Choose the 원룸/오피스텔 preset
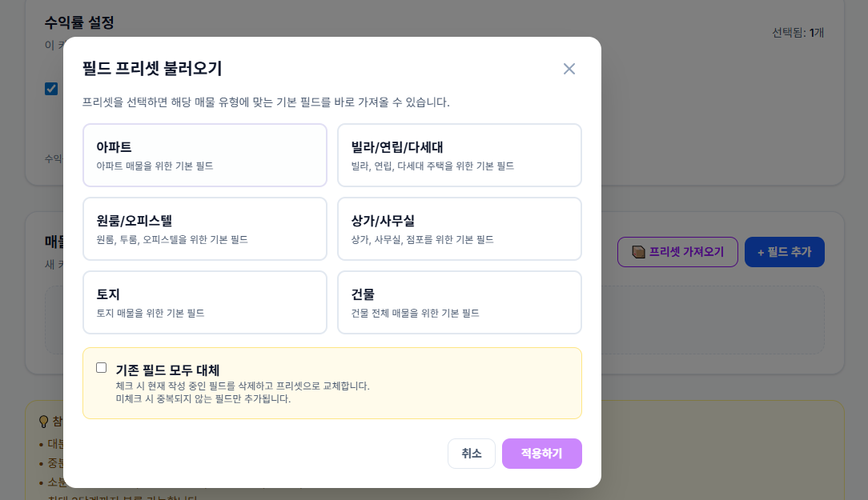Screen dimensions: 868x500 204,228
